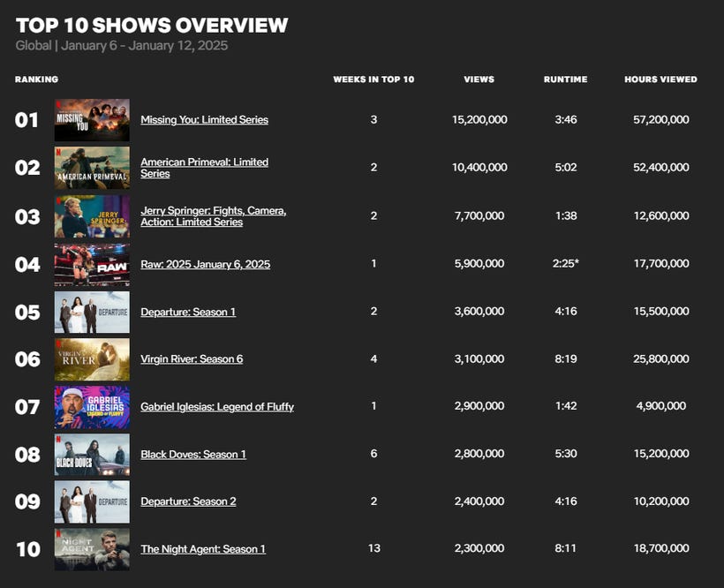Screen dimensions: 724x588
Task: Click the 2:25* runtime value
Action: coord(566,263)
